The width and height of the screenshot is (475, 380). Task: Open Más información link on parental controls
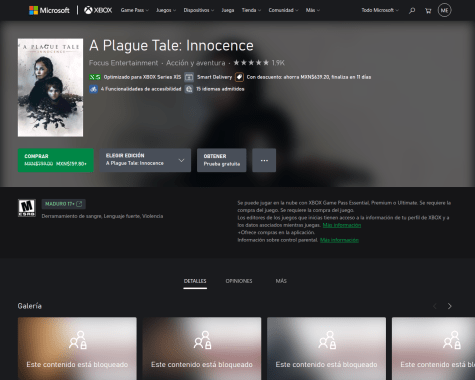click(x=339, y=240)
